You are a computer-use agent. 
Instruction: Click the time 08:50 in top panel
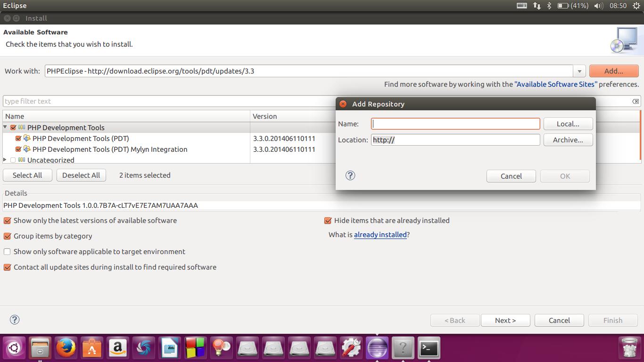pos(618,6)
